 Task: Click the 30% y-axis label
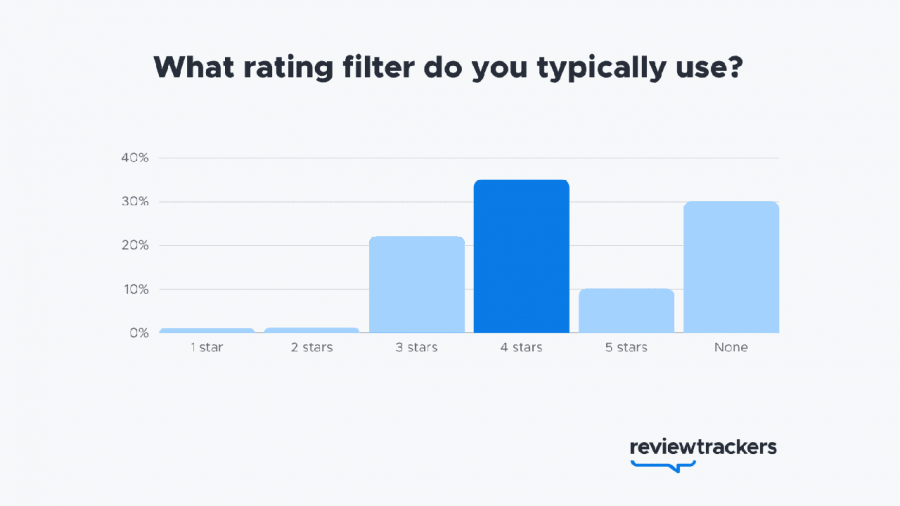(x=135, y=202)
